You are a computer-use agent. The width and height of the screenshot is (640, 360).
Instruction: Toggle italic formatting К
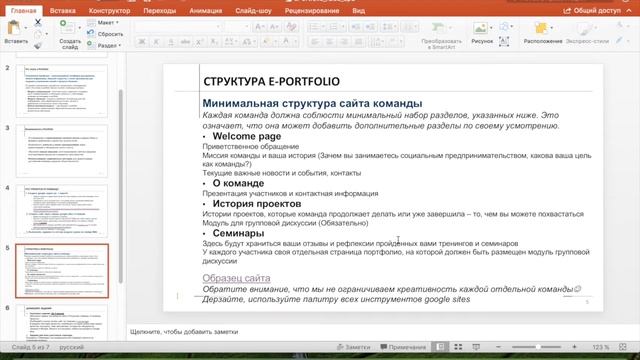click(x=156, y=42)
